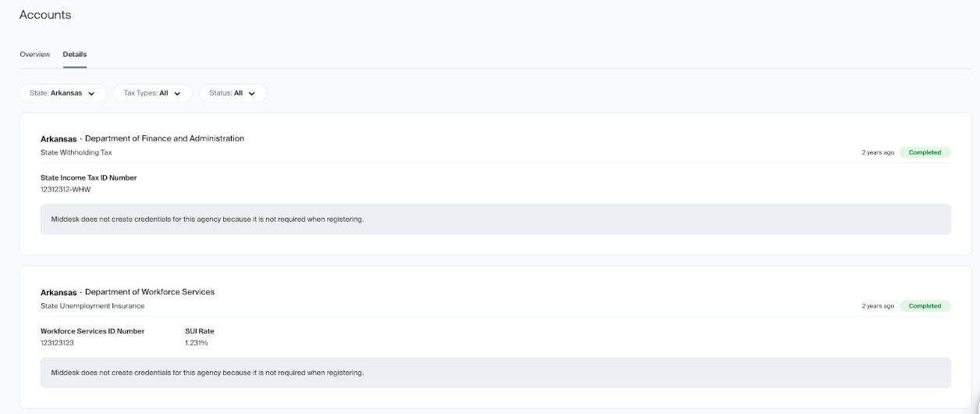Image resolution: width=980 pixels, height=414 pixels.
Task: Open the Status: All filter dropdown
Action: (233, 93)
